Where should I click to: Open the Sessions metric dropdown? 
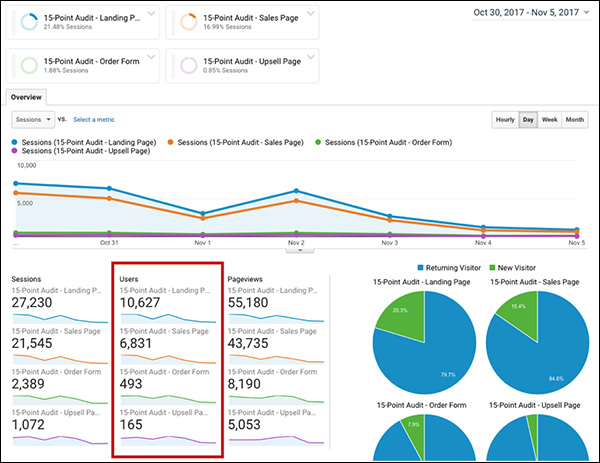[x=33, y=119]
